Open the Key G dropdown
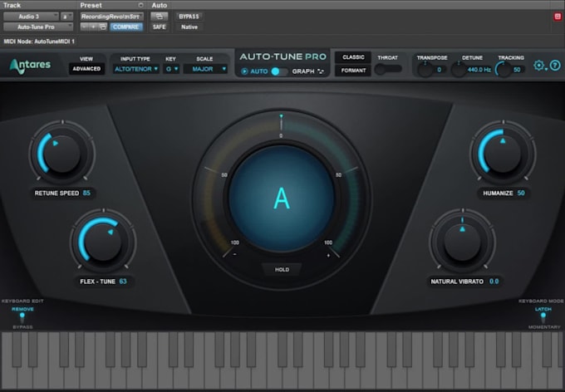 point(171,69)
